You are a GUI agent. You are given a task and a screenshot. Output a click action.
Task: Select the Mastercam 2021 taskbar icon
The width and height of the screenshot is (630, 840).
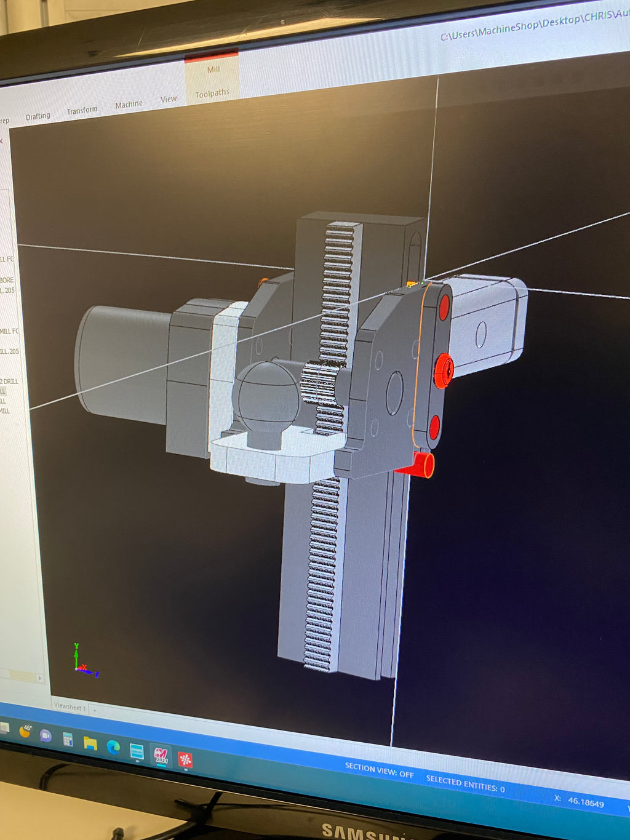[161, 755]
